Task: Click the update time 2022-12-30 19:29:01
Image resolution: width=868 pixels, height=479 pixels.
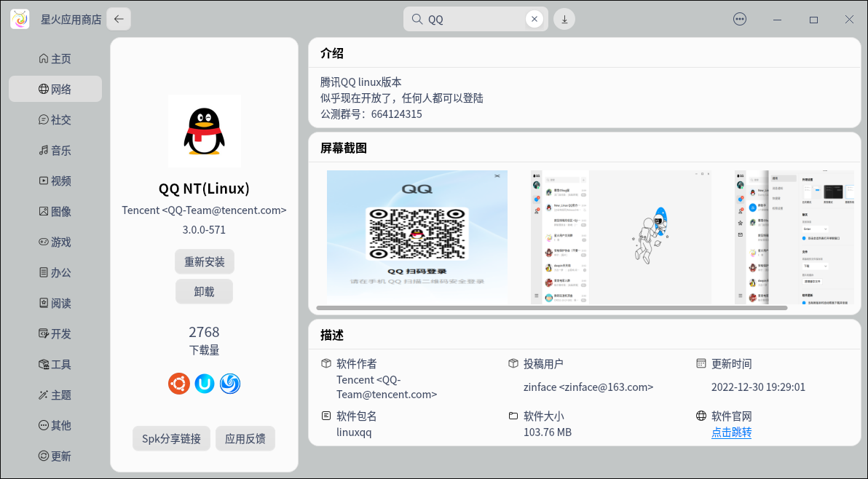Action: pos(758,387)
